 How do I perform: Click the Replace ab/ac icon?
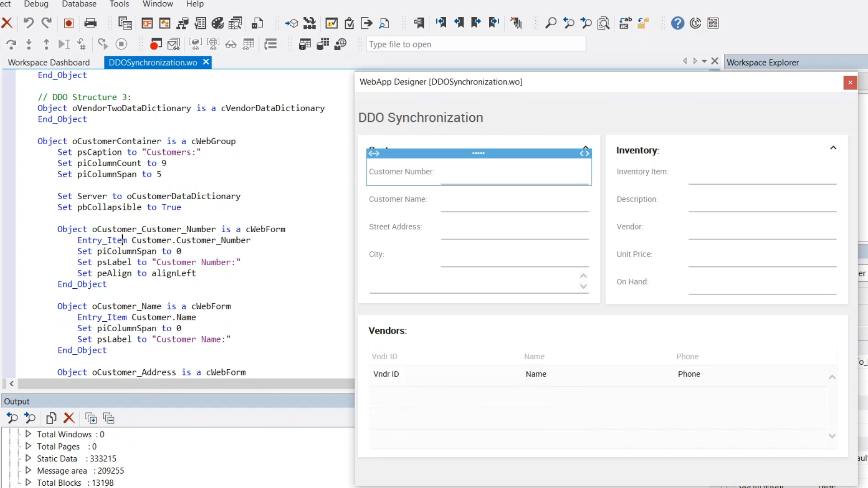(x=625, y=23)
